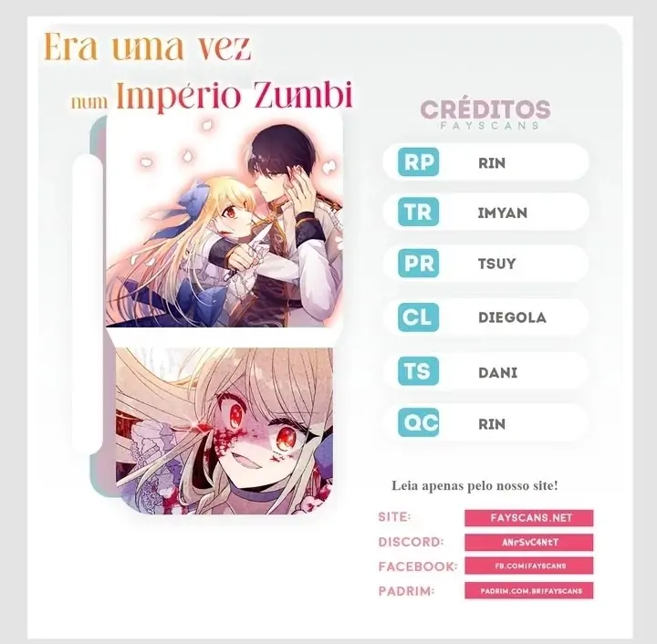Click the QC role badge
This screenshot has height=644, width=657.
418,422
